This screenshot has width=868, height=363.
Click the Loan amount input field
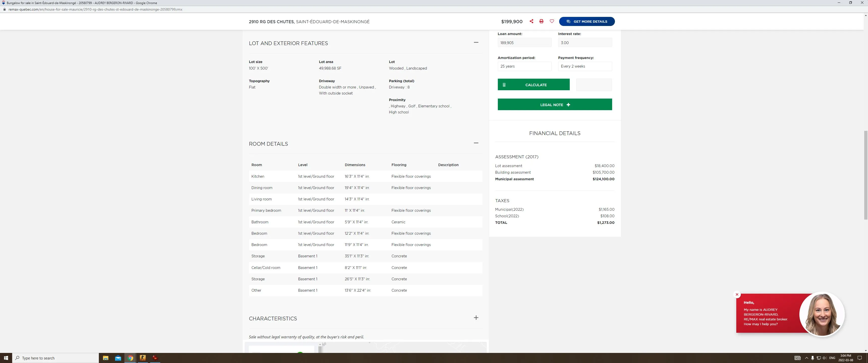click(x=524, y=43)
